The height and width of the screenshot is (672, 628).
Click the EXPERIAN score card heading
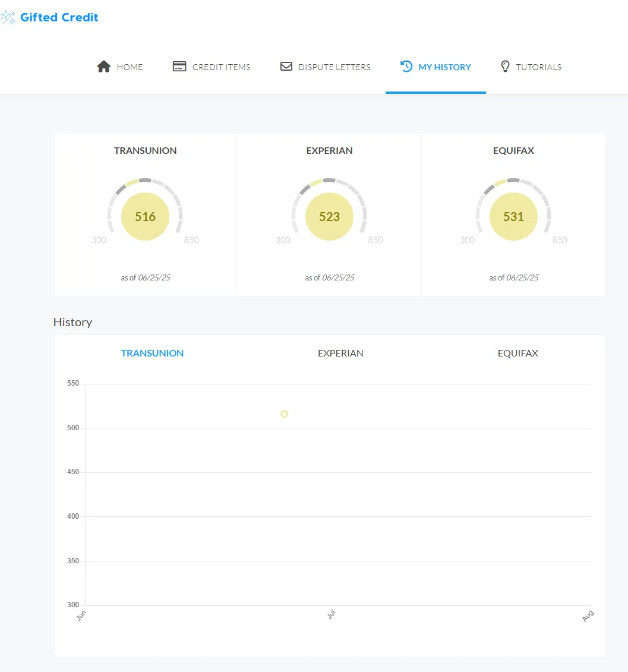click(329, 150)
